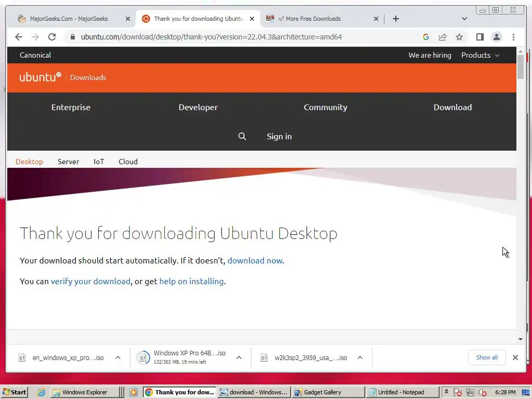Expand options for w2k3sp2_3959_usa iso
Viewport: 532px width, 399px height.
[x=360, y=357]
